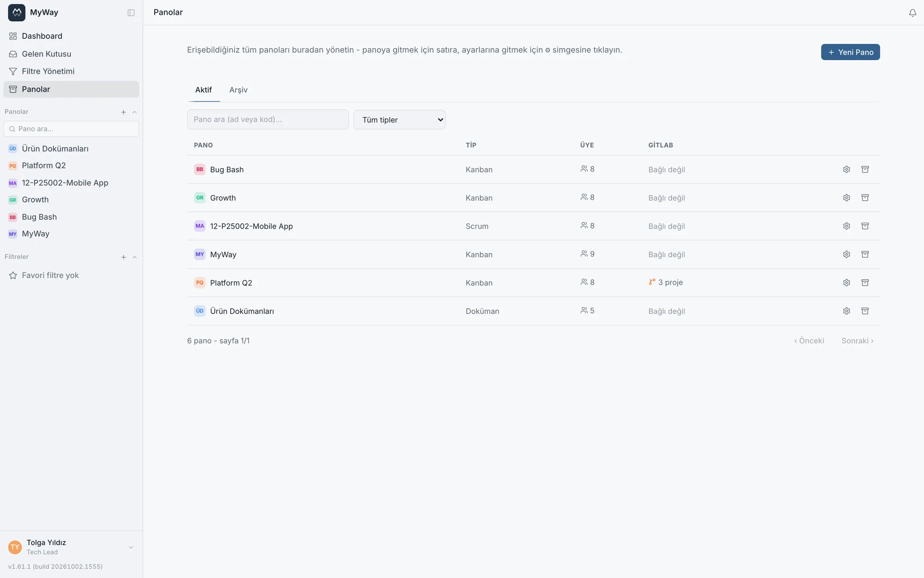Viewport: 924px width, 578px height.
Task: Open settings for 12-P25002-Mobile App row
Action: coord(846,226)
